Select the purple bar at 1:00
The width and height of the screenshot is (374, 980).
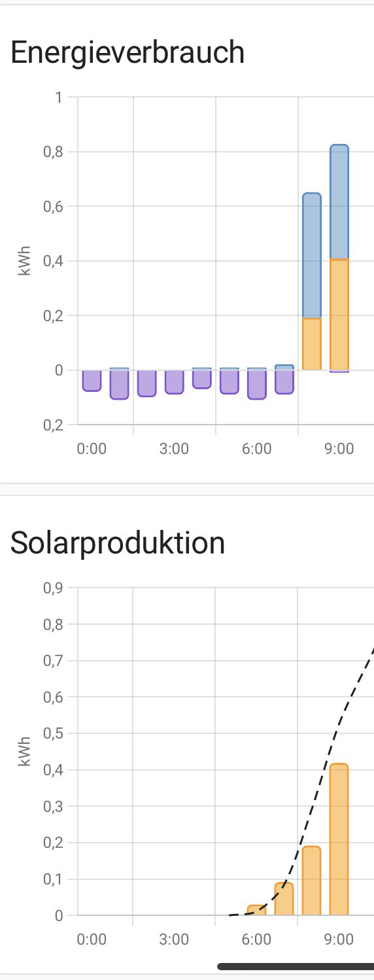click(119, 385)
